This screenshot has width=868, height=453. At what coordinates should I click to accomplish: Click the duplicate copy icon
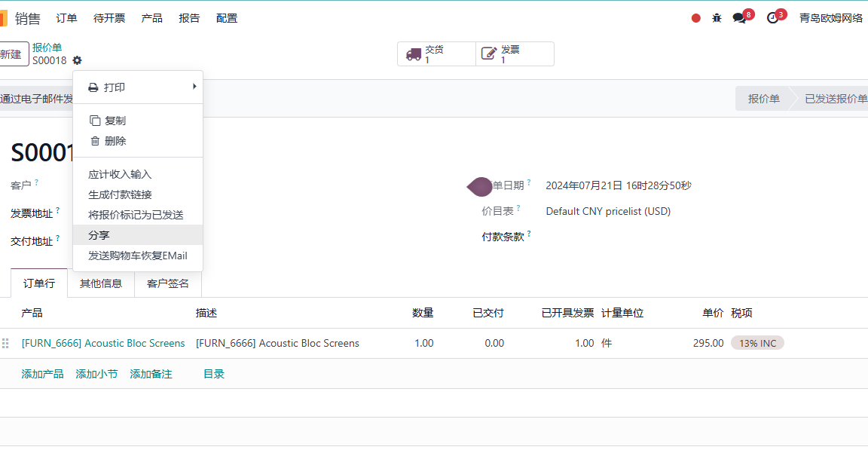pyautogui.click(x=95, y=121)
